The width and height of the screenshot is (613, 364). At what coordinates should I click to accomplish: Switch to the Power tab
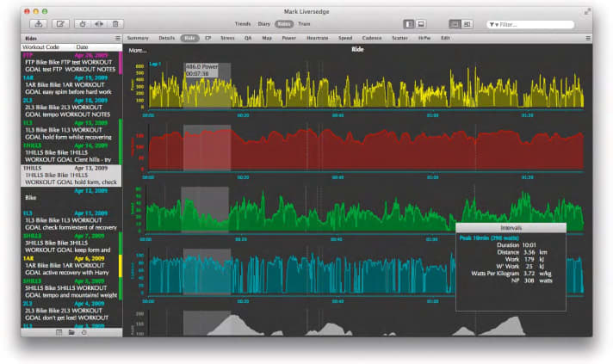[x=288, y=39]
